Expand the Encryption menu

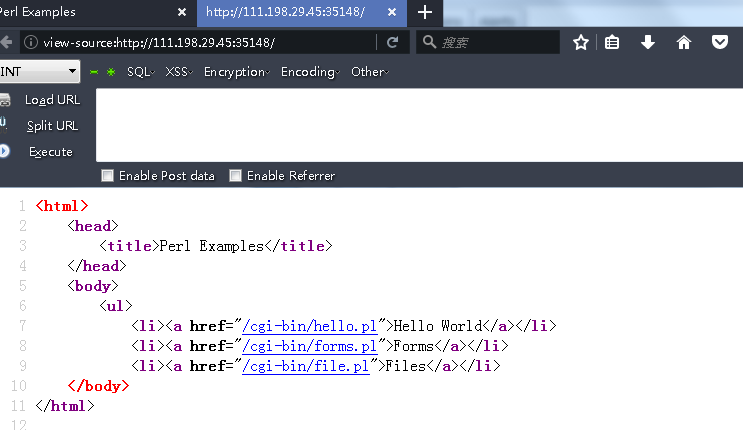[235, 72]
